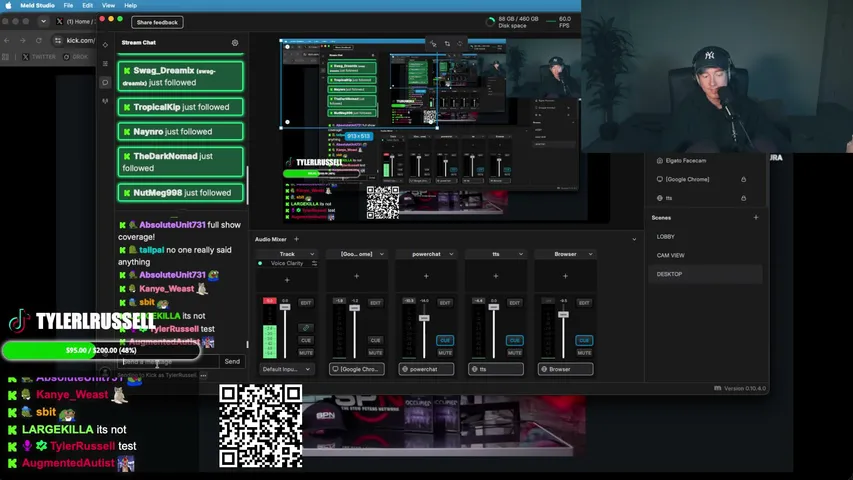Toggle CUE on the Track channel
This screenshot has height=480, width=853.
point(306,340)
